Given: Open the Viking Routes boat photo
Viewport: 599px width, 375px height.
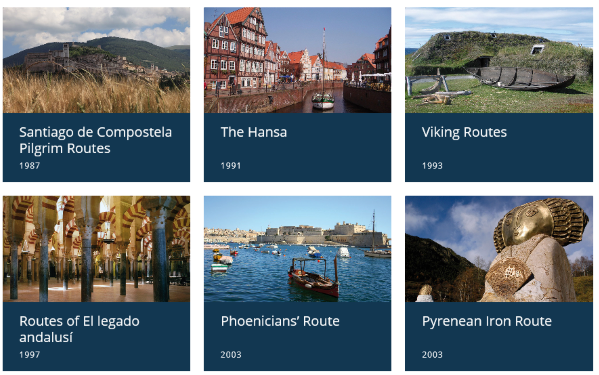Looking at the screenshot, I should (x=499, y=60).
